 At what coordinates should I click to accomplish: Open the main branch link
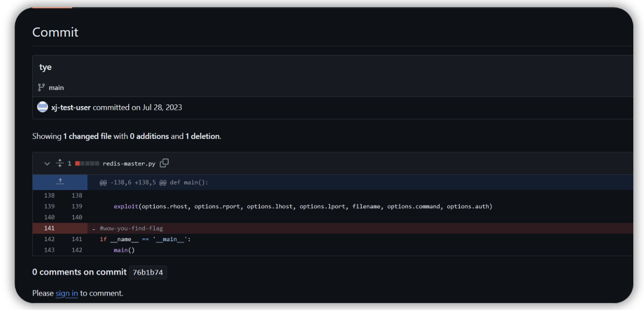(56, 88)
